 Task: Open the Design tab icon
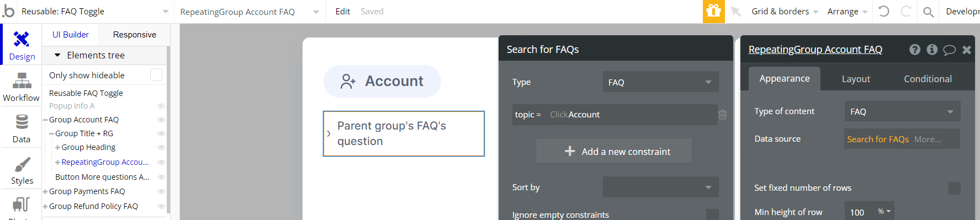pyautogui.click(x=22, y=39)
